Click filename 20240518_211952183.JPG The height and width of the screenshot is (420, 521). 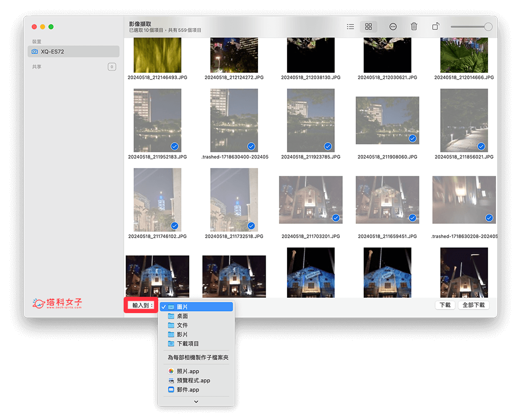158,157
